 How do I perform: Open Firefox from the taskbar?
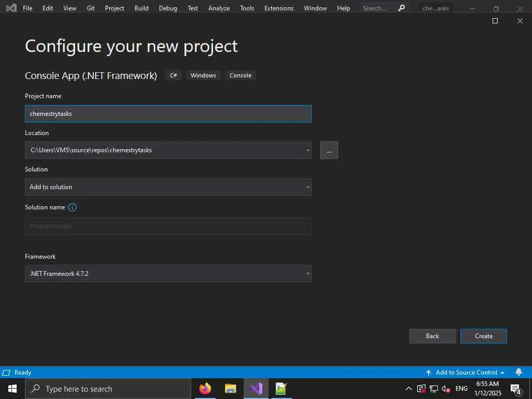[x=205, y=389]
